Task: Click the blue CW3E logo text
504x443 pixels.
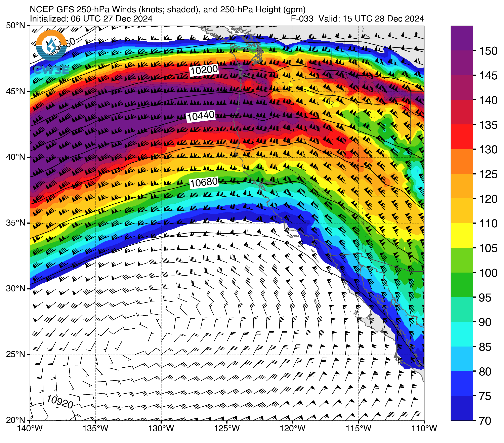Action: pos(51,70)
